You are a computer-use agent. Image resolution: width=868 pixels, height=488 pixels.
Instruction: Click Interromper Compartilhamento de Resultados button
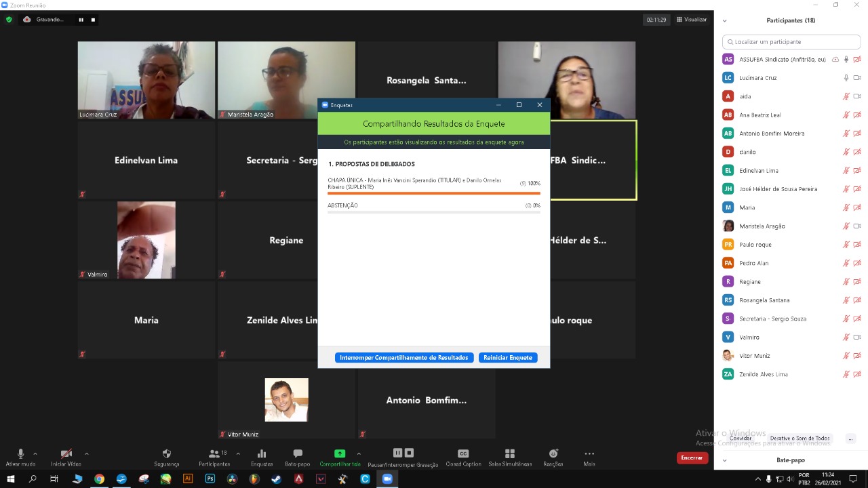(x=404, y=358)
